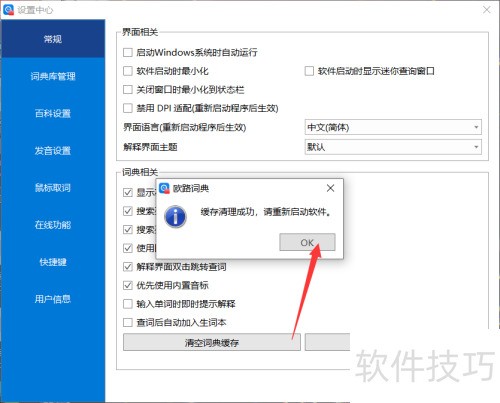Click the blue information icon in dialog
Image resolution: width=500 pixels, height=403 pixels.
[x=175, y=217]
